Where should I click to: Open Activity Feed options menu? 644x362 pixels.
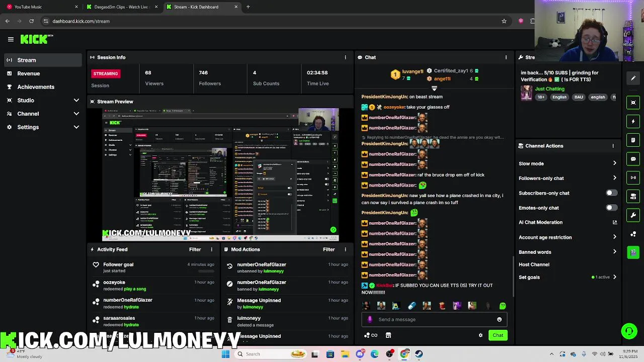click(x=211, y=249)
